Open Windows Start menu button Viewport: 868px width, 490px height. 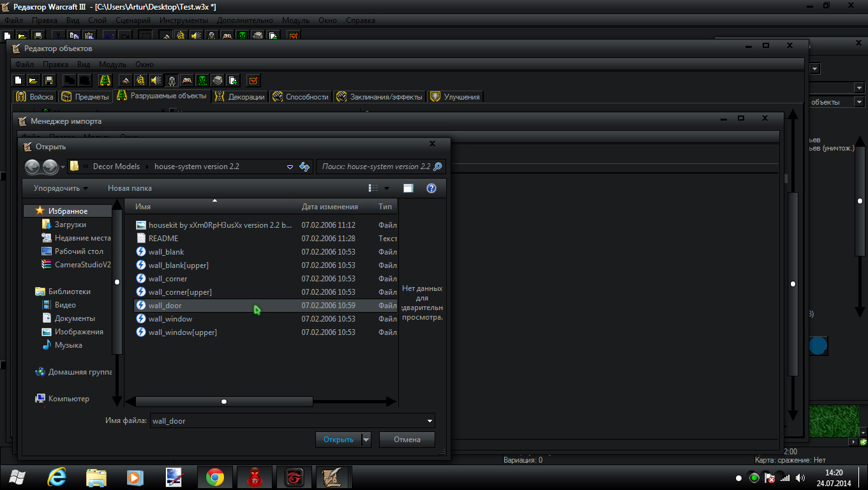tap(17, 477)
